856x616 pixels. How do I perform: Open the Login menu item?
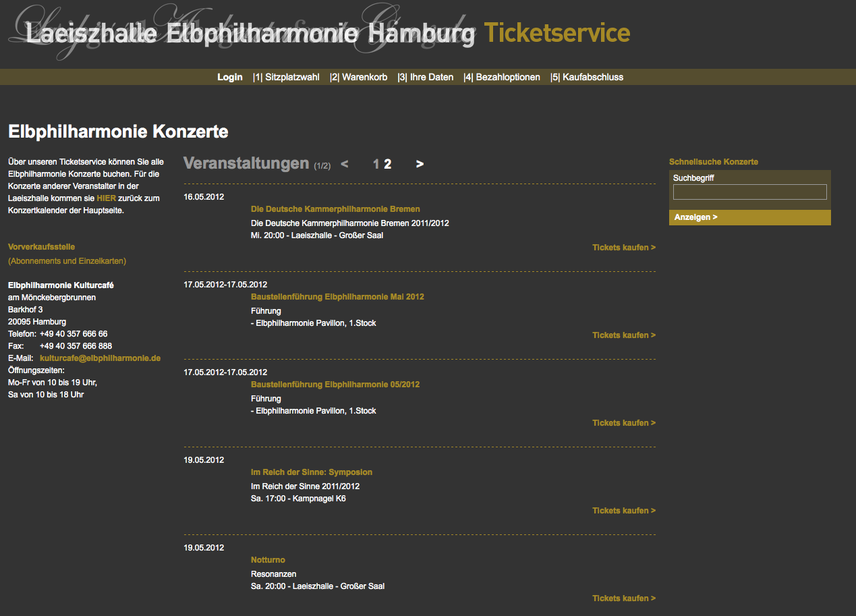click(x=230, y=77)
